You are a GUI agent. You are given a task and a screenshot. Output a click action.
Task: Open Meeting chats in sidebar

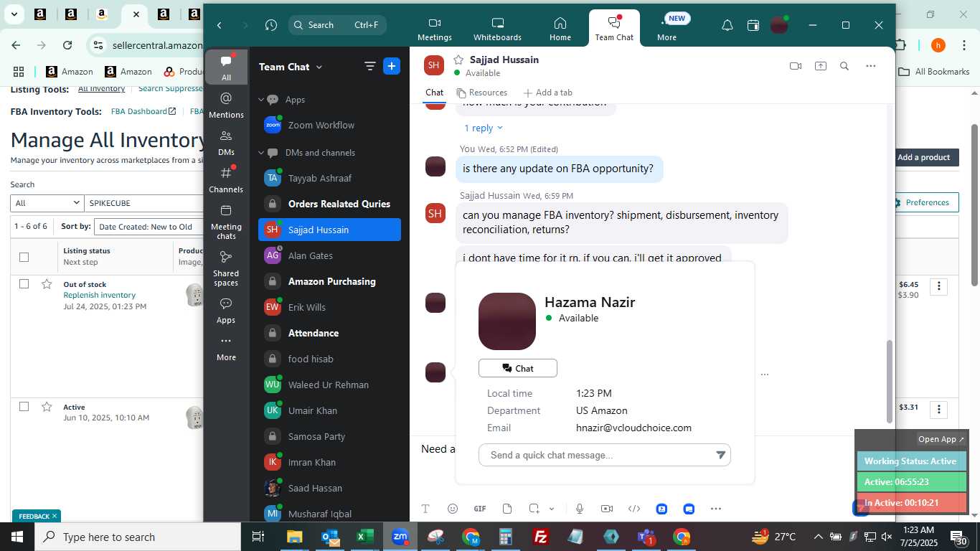pos(226,221)
